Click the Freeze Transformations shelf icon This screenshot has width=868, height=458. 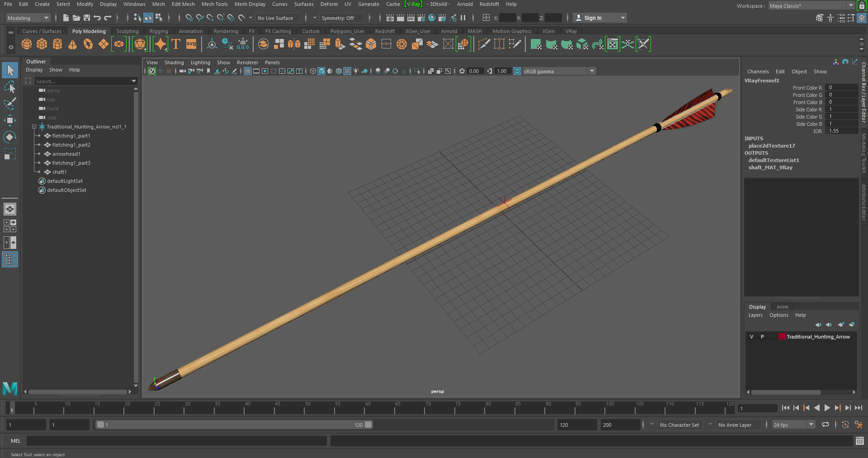point(243,44)
